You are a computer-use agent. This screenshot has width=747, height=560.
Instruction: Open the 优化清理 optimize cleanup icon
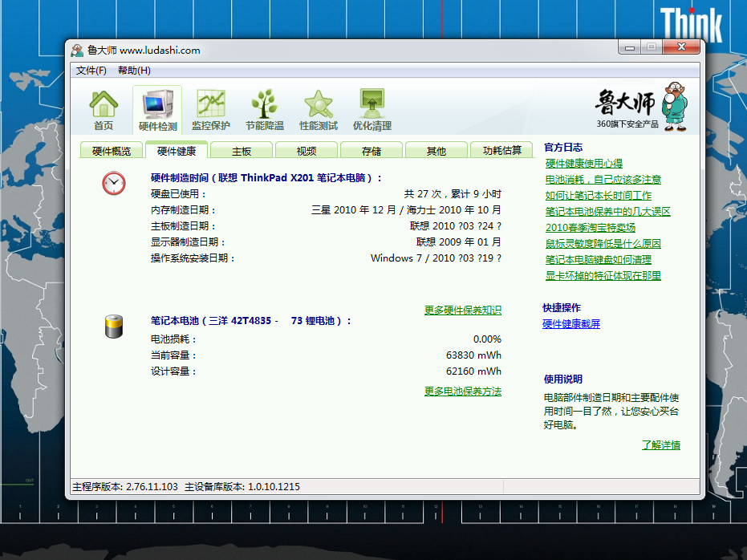point(372,111)
